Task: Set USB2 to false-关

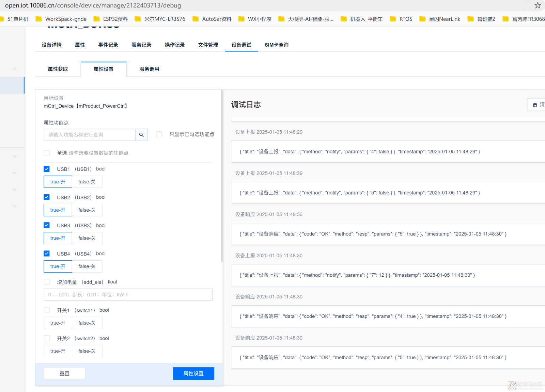Action: point(87,210)
